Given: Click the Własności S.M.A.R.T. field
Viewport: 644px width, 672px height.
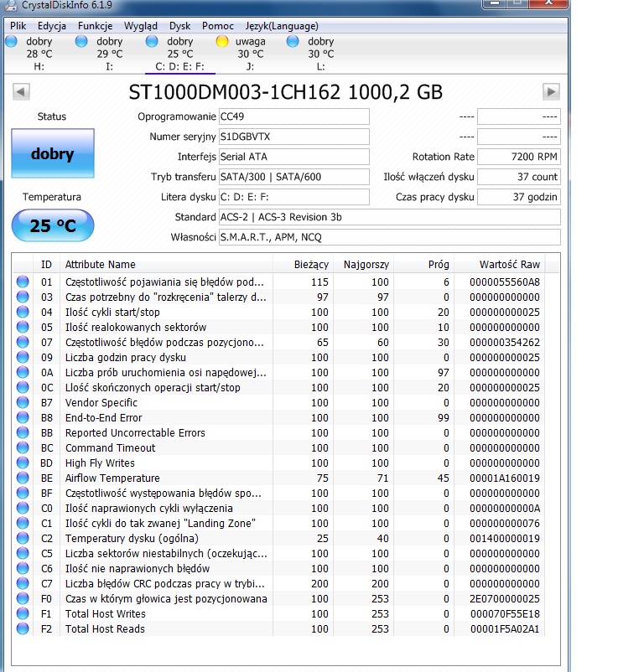Looking at the screenshot, I should click(390, 237).
